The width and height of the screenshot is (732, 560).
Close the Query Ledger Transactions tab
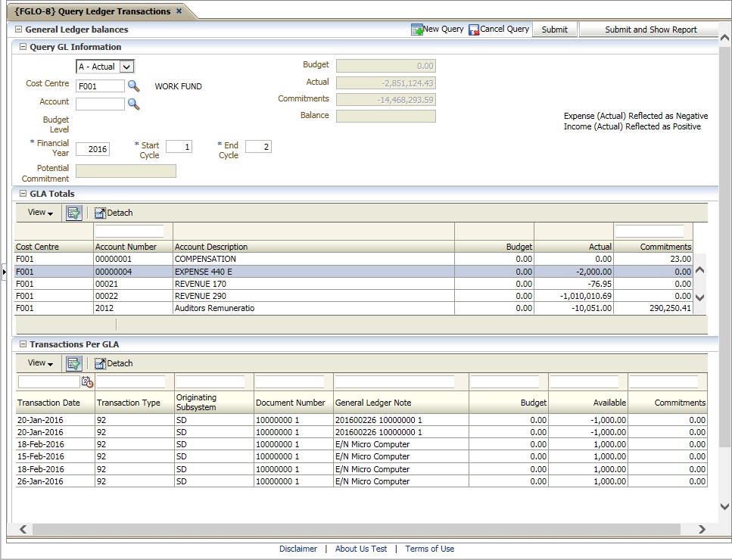pyautogui.click(x=179, y=11)
